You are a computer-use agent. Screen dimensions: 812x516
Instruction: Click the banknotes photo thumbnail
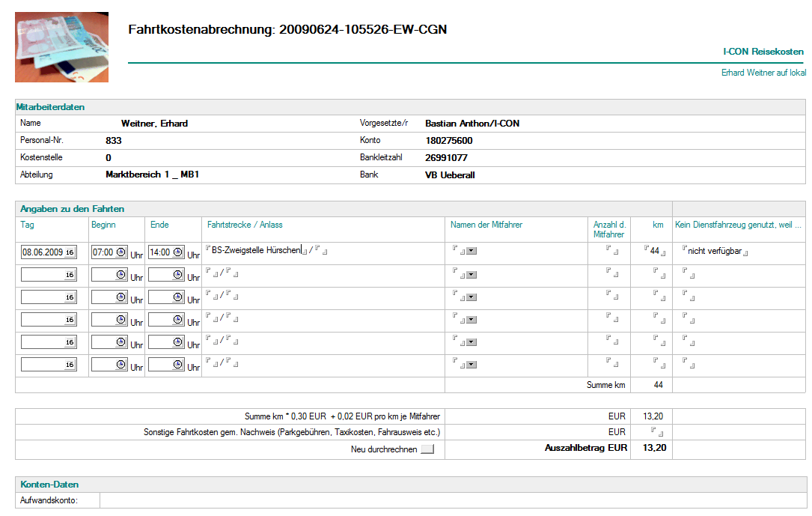click(61, 47)
